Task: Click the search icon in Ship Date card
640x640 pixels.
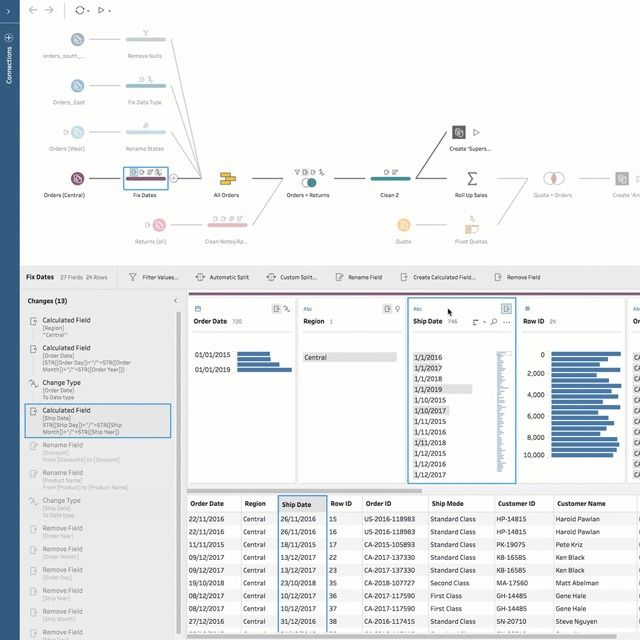Action: pos(493,323)
